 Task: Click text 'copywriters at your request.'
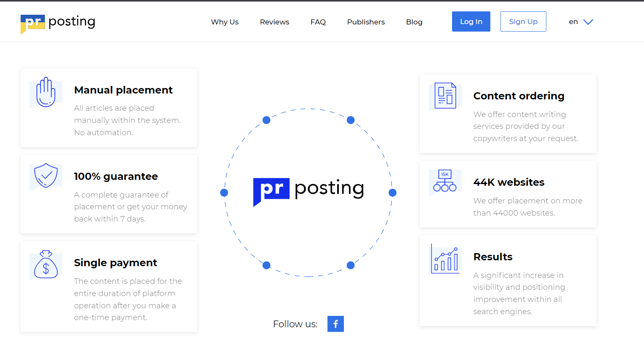pos(526,139)
